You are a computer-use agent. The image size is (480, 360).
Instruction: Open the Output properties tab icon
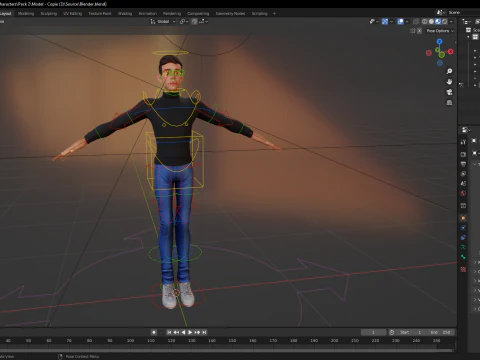[463, 164]
